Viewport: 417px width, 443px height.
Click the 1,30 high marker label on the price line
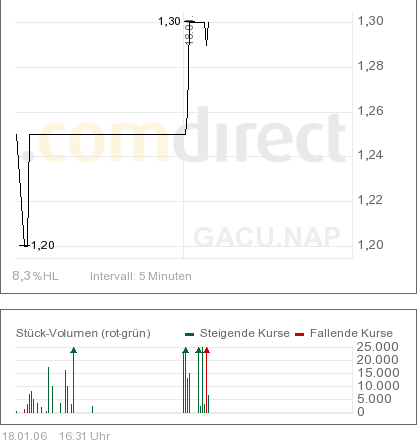[x=169, y=21]
